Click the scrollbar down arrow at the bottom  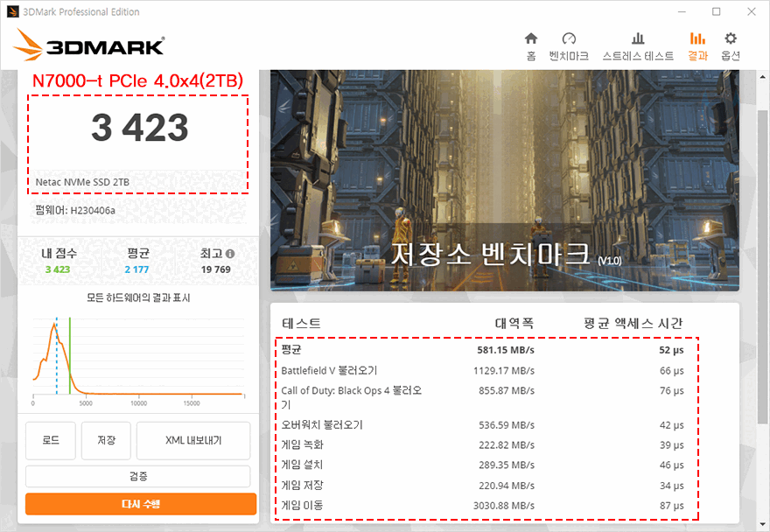762,524
